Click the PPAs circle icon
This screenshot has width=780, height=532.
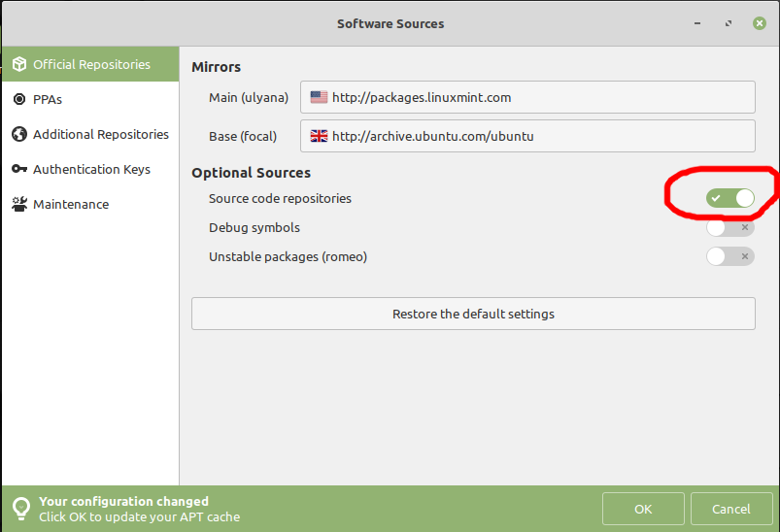19,99
